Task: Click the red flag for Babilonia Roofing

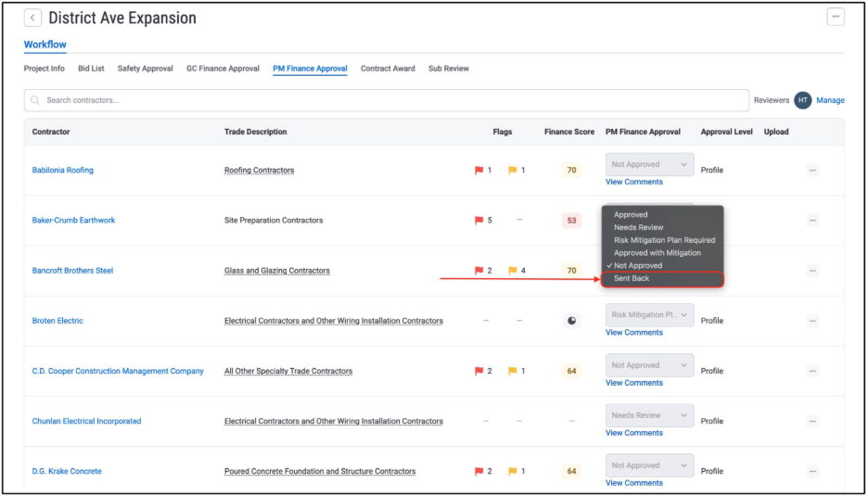Action: tap(479, 171)
